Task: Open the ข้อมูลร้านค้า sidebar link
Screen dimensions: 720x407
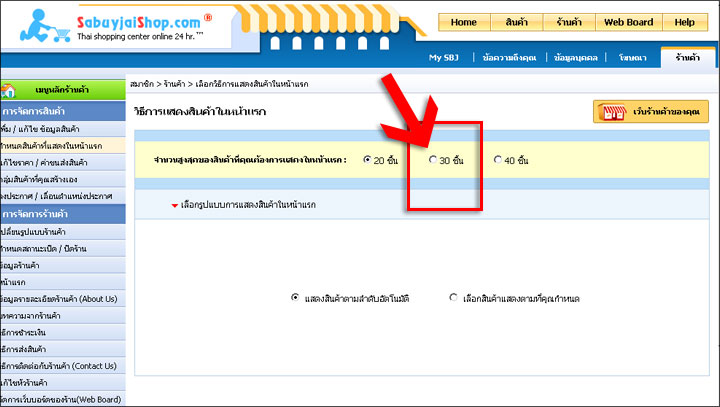Action: (62, 266)
